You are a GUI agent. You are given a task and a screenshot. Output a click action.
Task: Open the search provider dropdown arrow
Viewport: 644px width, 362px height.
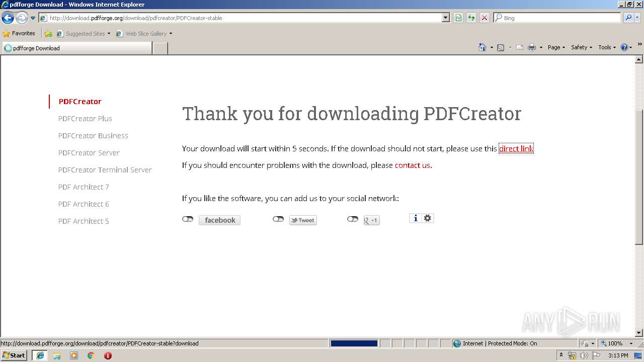(x=637, y=18)
